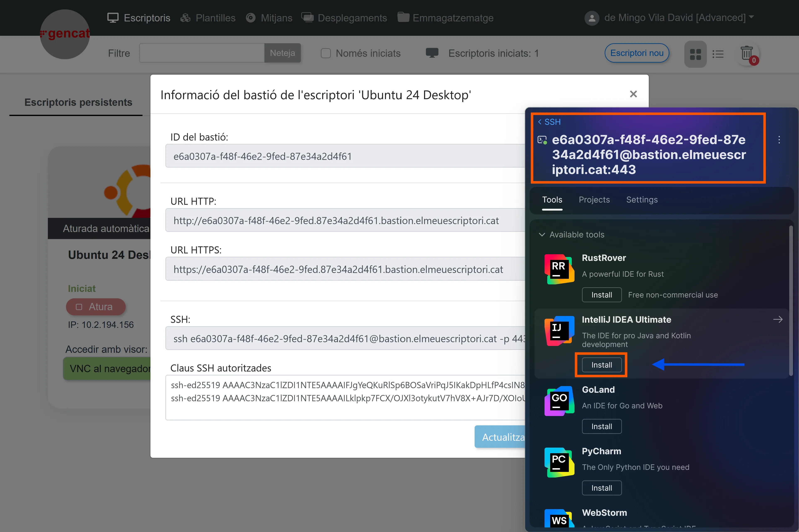Click the IntelliJ IDEA Ultimate icon
Image resolution: width=799 pixels, height=532 pixels.
point(559,331)
